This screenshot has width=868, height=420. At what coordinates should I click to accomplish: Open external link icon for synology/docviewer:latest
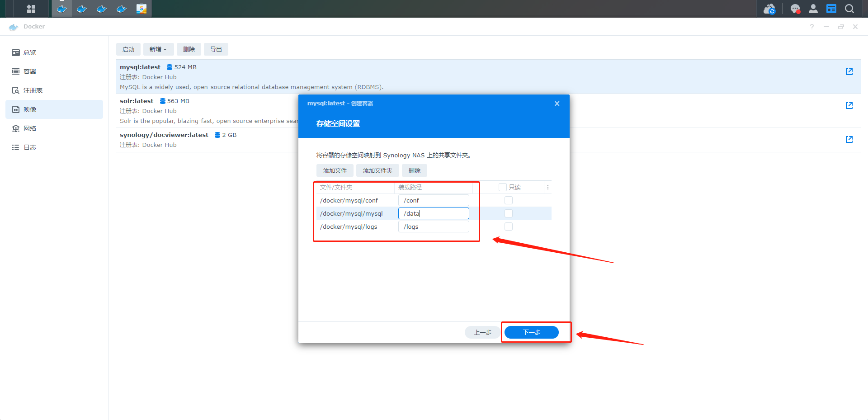click(x=849, y=139)
